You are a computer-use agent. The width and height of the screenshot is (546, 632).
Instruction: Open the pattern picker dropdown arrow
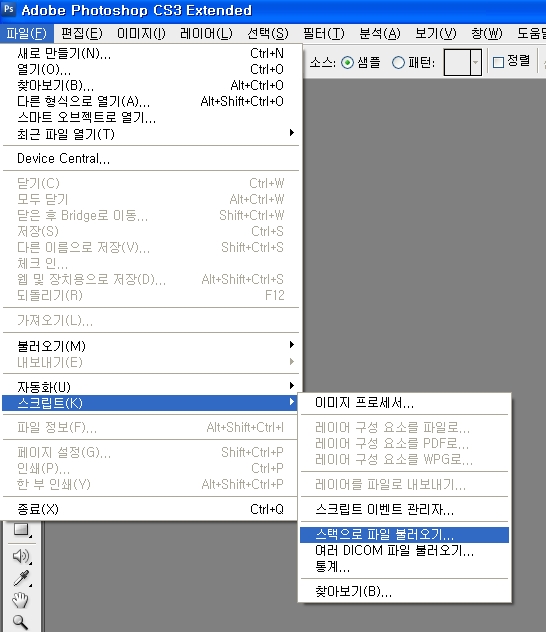476,62
